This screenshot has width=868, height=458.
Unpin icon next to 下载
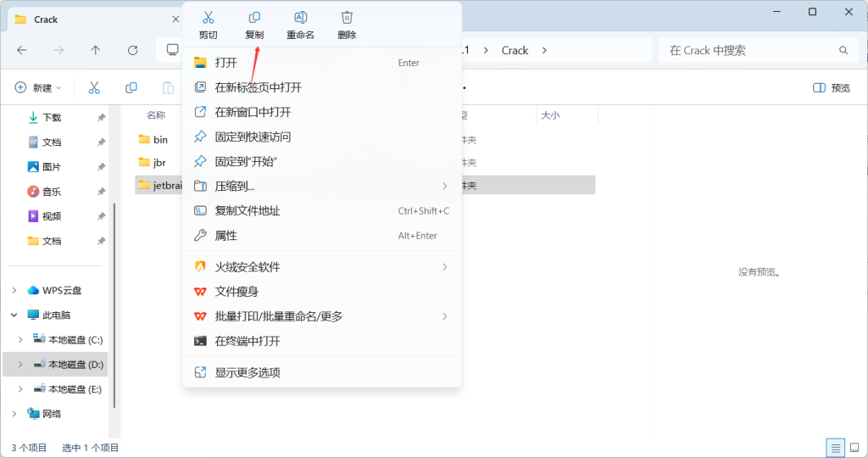tap(102, 117)
